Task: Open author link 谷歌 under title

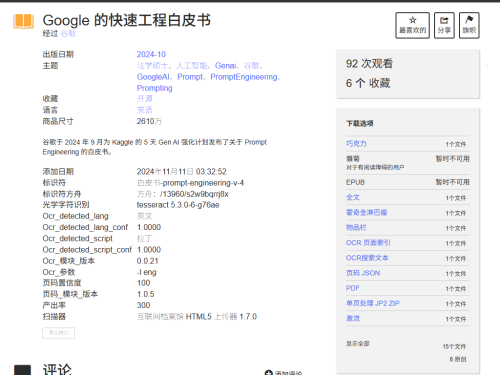Action: pos(68,34)
